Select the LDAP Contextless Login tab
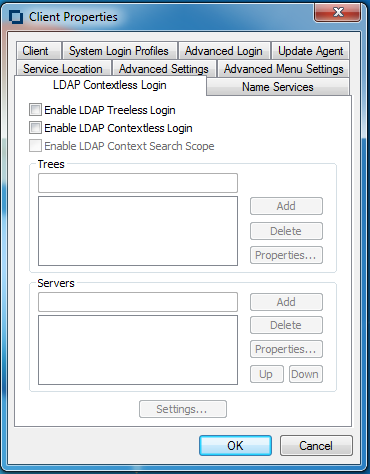 [110, 85]
